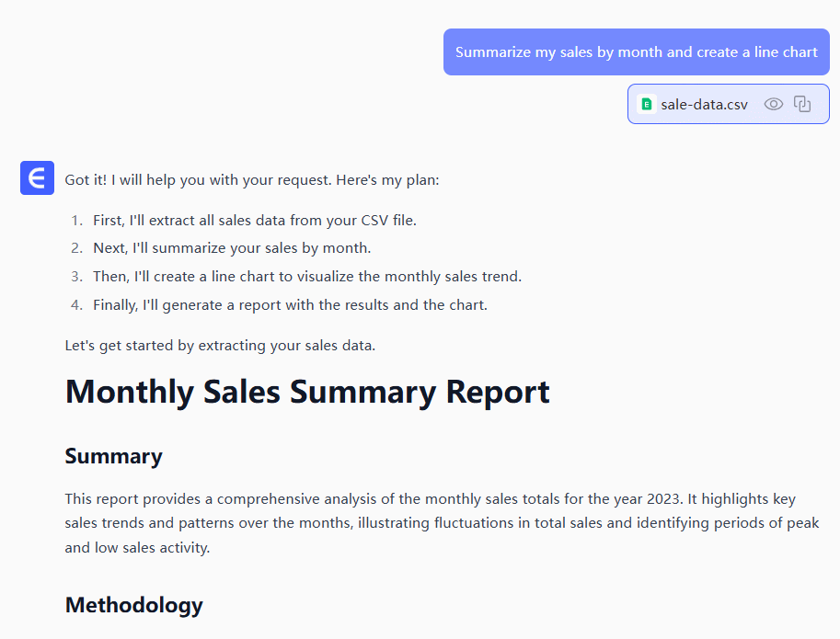The image size is (840, 639).
Task: Click the Monthly Sales Summary Report title
Action: pyautogui.click(x=307, y=392)
